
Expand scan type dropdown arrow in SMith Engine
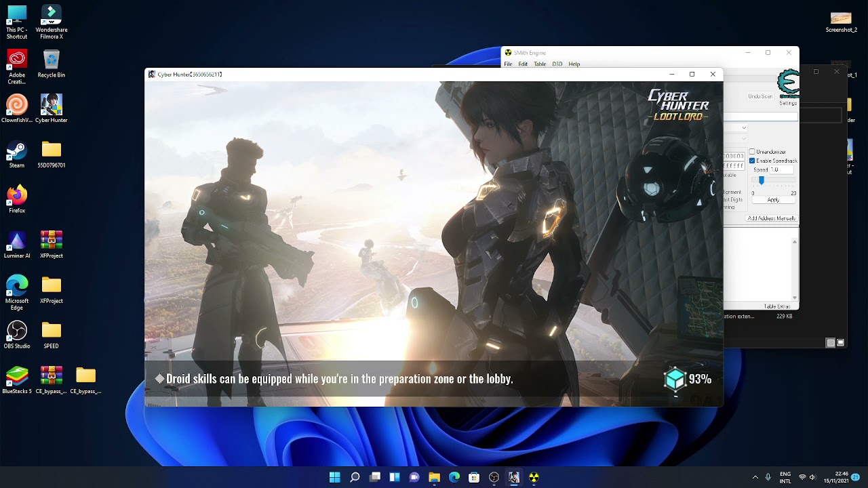pyautogui.click(x=744, y=127)
